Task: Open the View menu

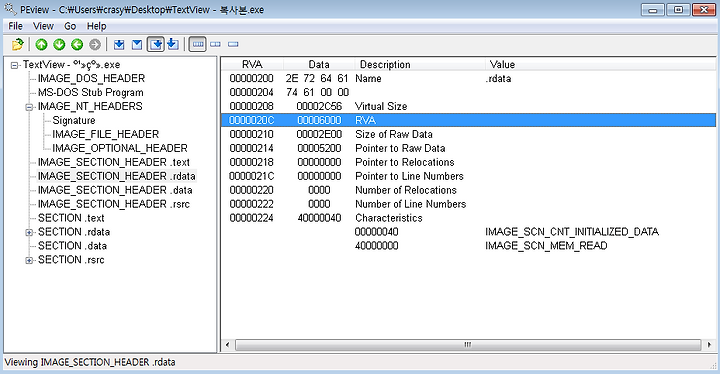Action: pyautogui.click(x=43, y=26)
